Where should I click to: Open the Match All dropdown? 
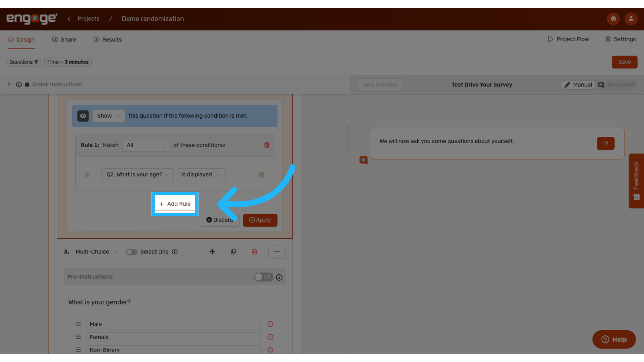click(146, 145)
